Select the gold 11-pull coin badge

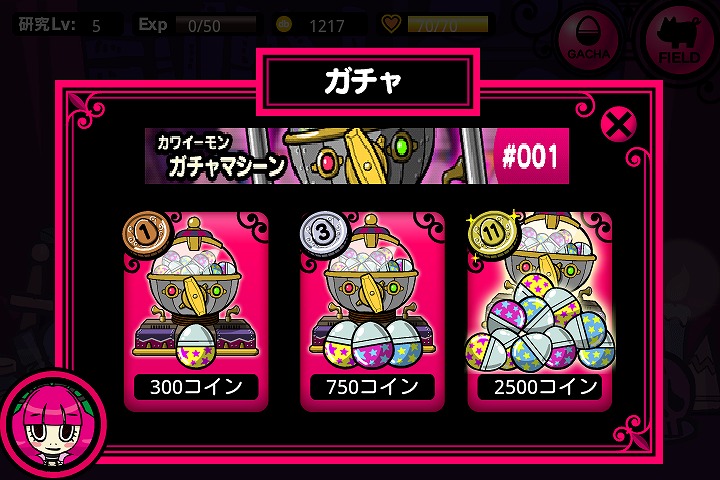point(492,233)
